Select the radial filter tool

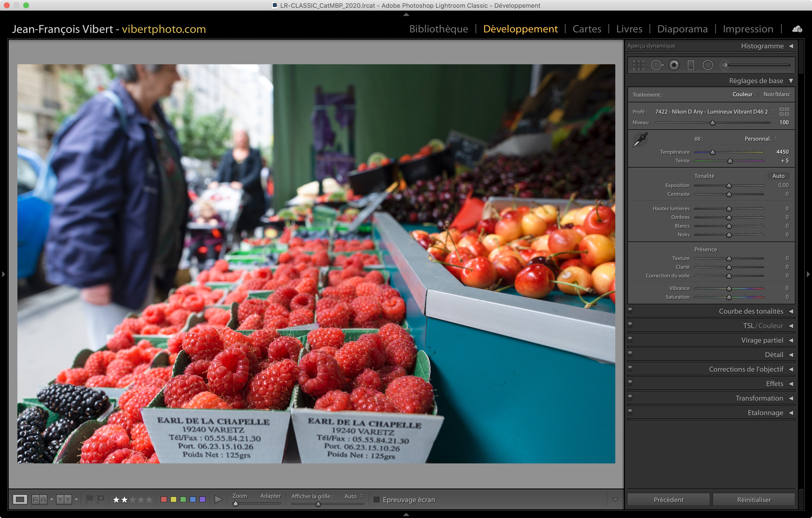707,65
